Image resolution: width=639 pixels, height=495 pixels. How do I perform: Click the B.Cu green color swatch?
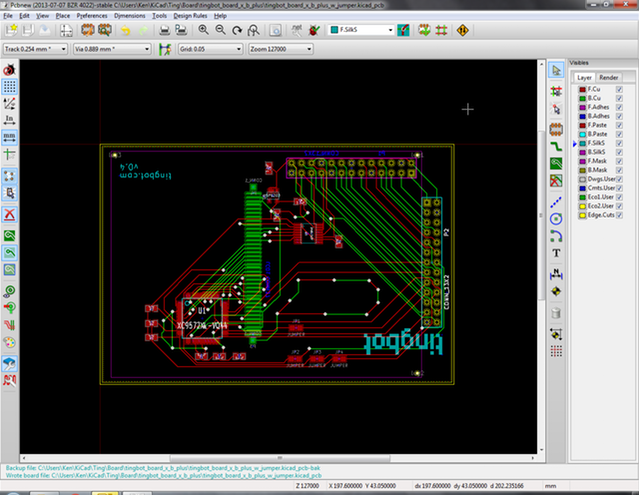tap(582, 98)
